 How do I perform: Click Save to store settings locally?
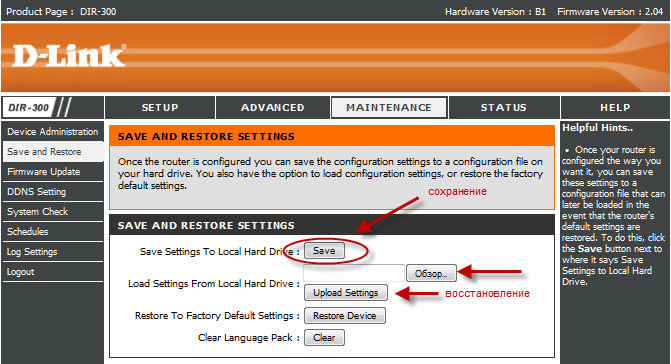click(x=324, y=251)
